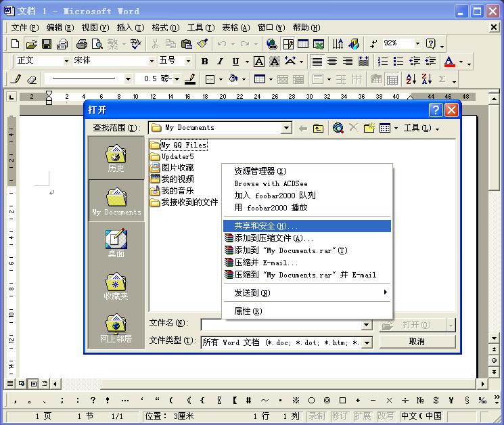Click the New blank document icon
This screenshot has height=425, width=504.
pos(15,44)
